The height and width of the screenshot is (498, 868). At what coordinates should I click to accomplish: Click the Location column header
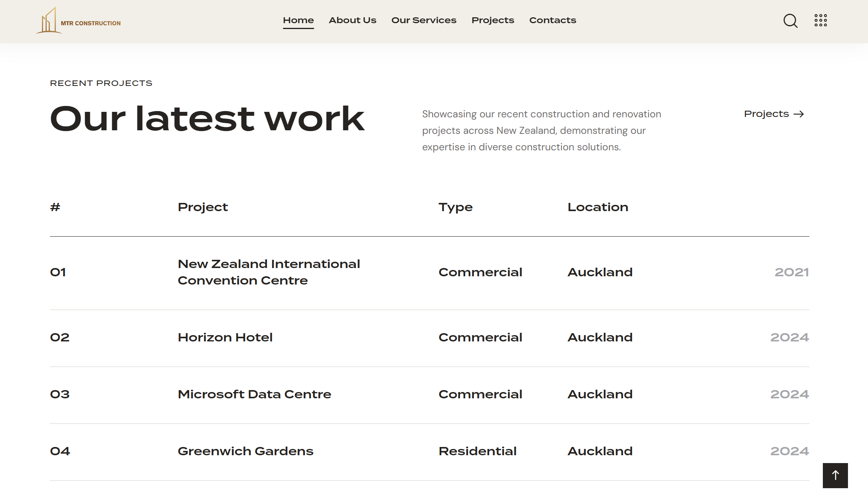pyautogui.click(x=598, y=207)
